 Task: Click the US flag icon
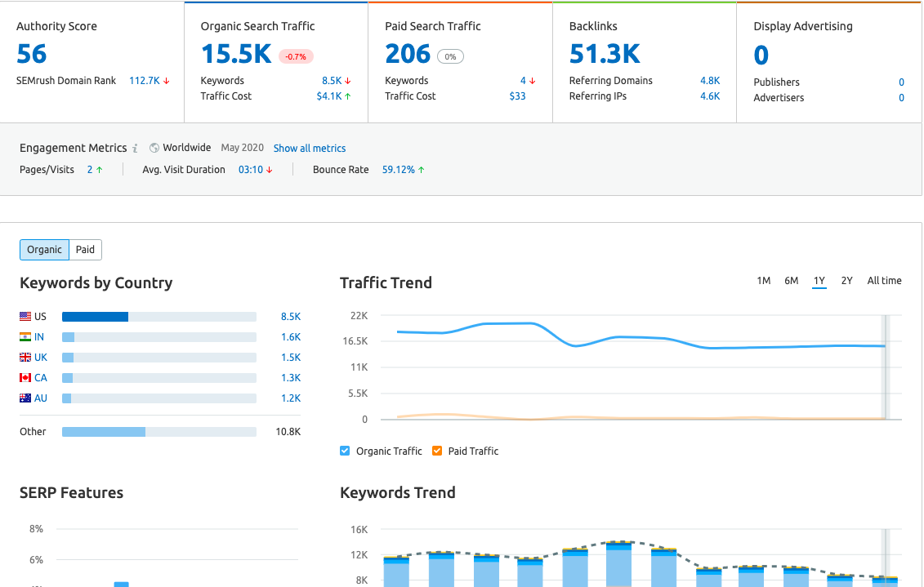click(25, 317)
